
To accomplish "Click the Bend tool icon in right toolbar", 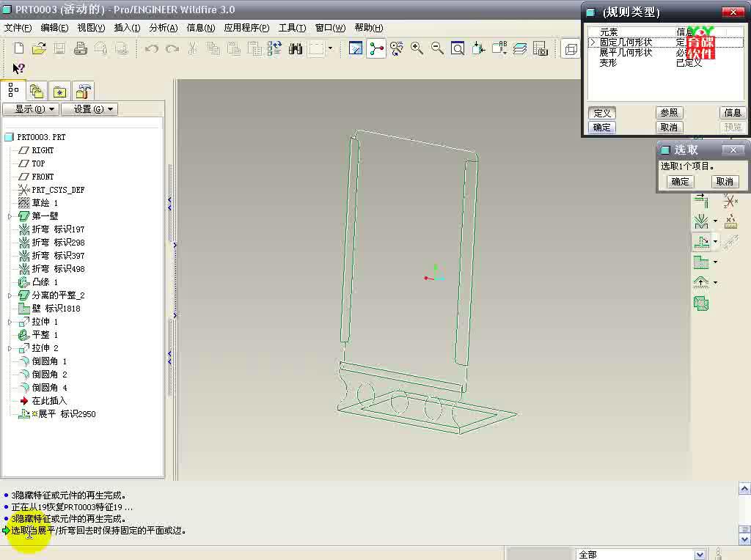I will [x=701, y=221].
